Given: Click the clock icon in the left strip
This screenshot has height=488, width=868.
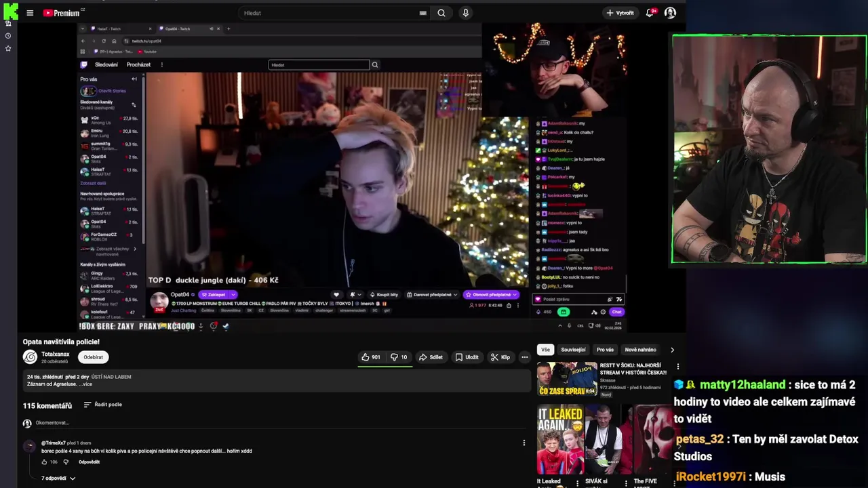Looking at the screenshot, I should tap(8, 36).
